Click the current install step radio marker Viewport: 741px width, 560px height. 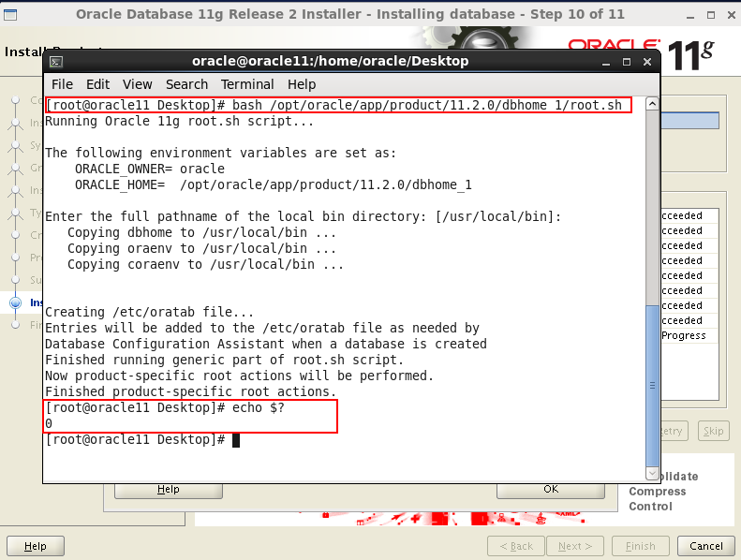point(16,302)
